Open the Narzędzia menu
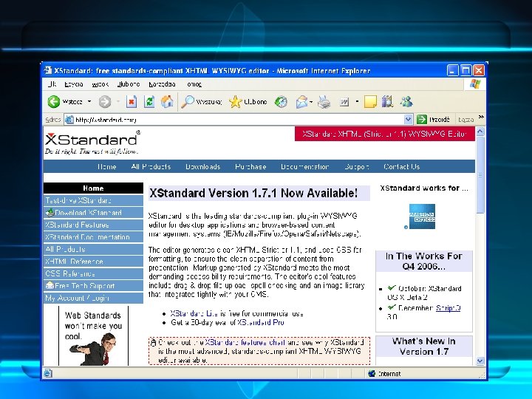Viewport: 532px width, 399px height. point(162,84)
